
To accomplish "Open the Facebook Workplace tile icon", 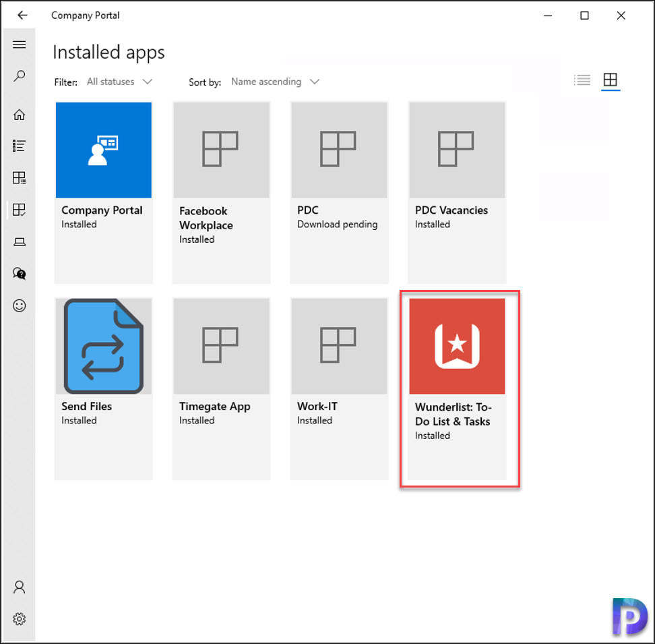I will tap(222, 150).
